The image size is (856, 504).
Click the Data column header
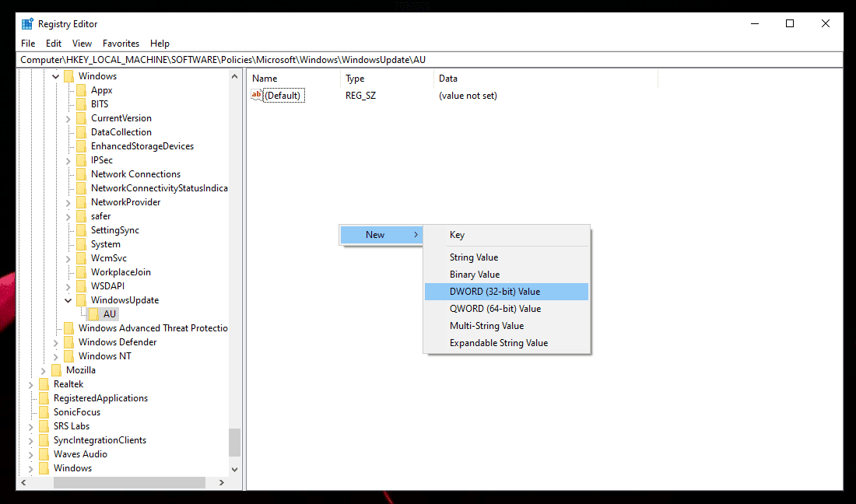[546, 79]
